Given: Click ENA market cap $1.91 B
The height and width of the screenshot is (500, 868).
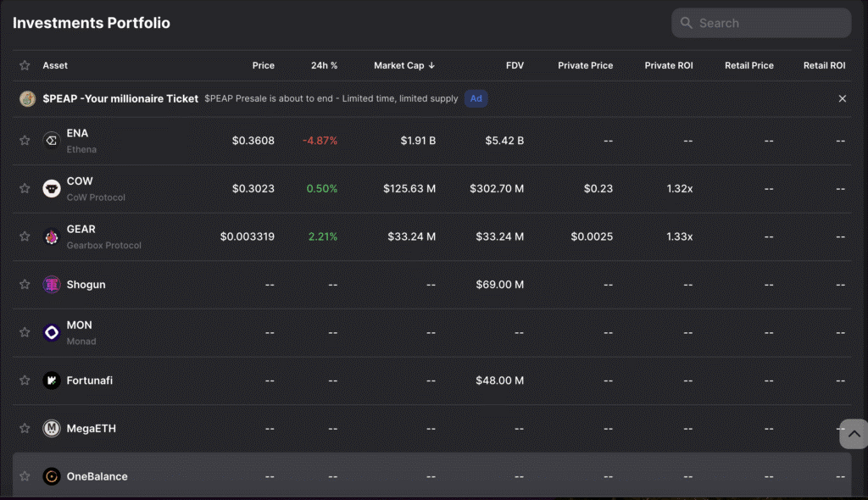Looking at the screenshot, I should point(418,141).
